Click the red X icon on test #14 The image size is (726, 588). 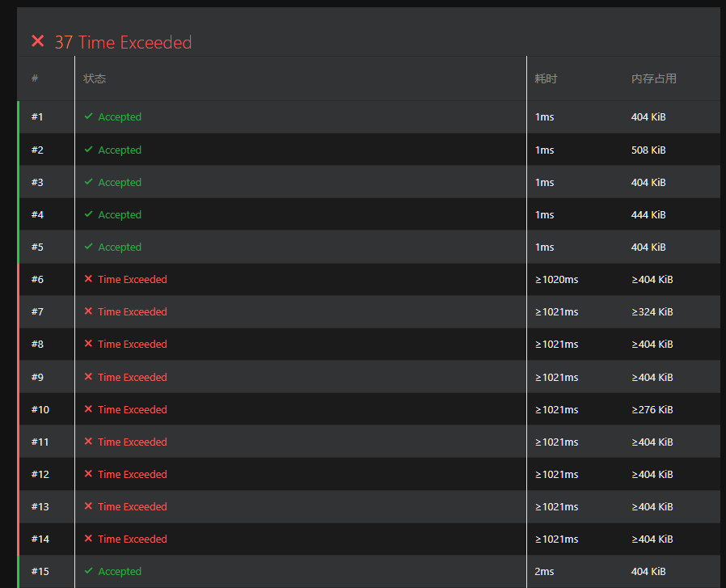89,539
